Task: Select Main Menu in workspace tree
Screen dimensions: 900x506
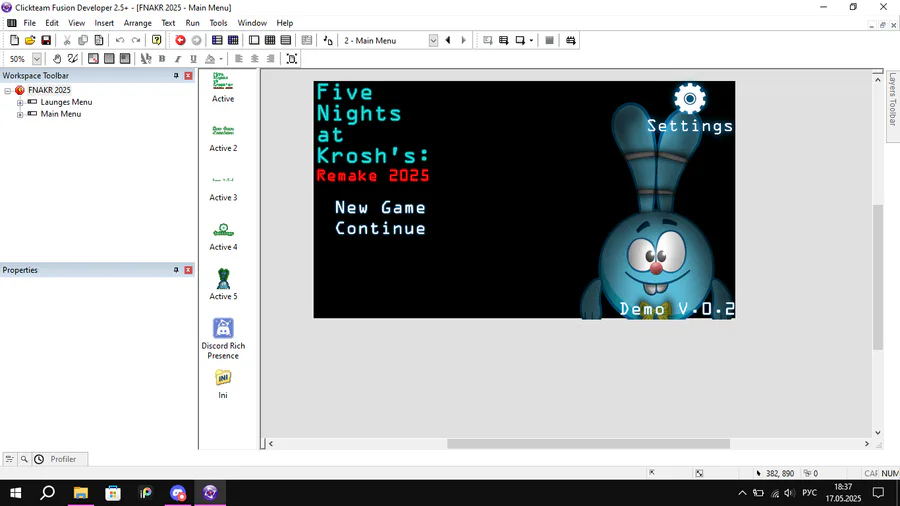Action: (61, 114)
